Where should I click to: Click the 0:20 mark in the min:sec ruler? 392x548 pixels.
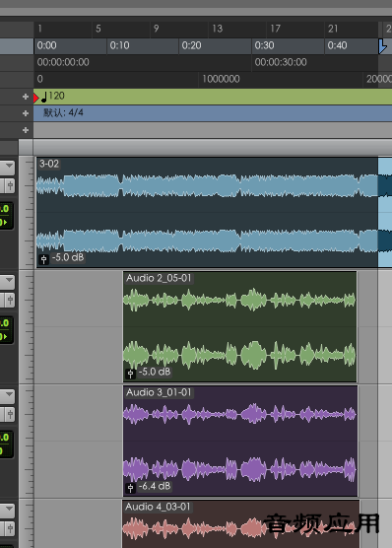(x=191, y=45)
